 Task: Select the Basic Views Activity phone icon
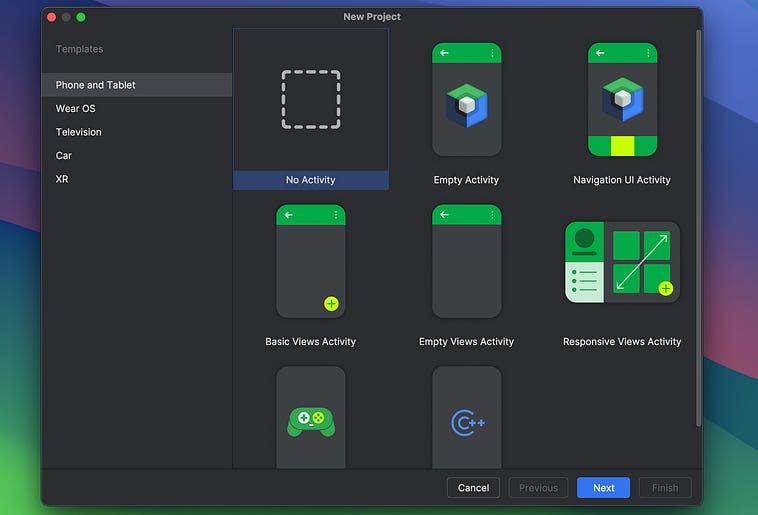click(x=311, y=261)
